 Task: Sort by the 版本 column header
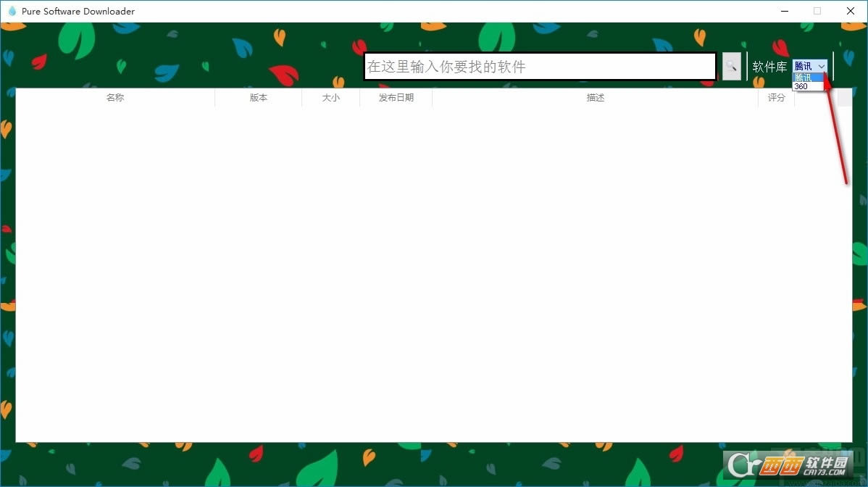(x=259, y=97)
